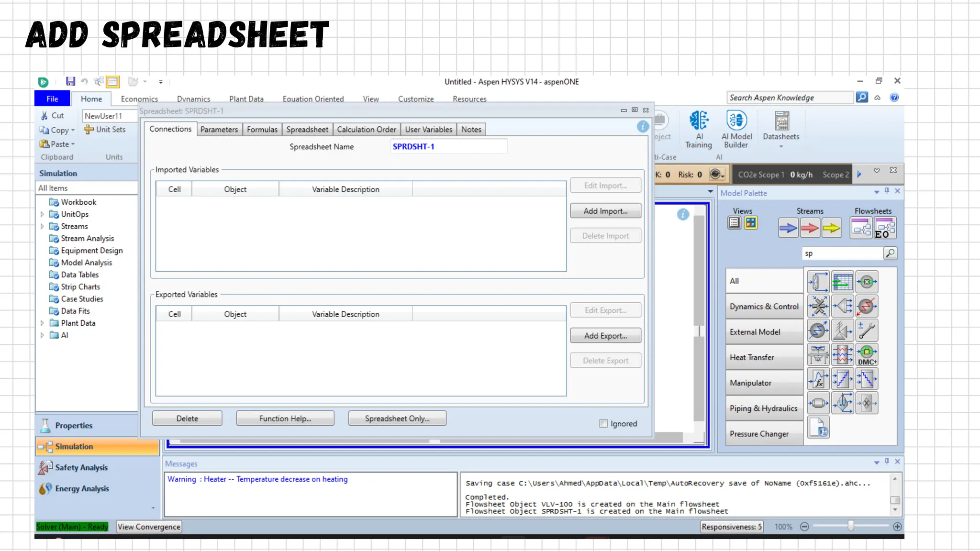
Task: Open Workbook in the navigation tree
Action: tap(78, 202)
